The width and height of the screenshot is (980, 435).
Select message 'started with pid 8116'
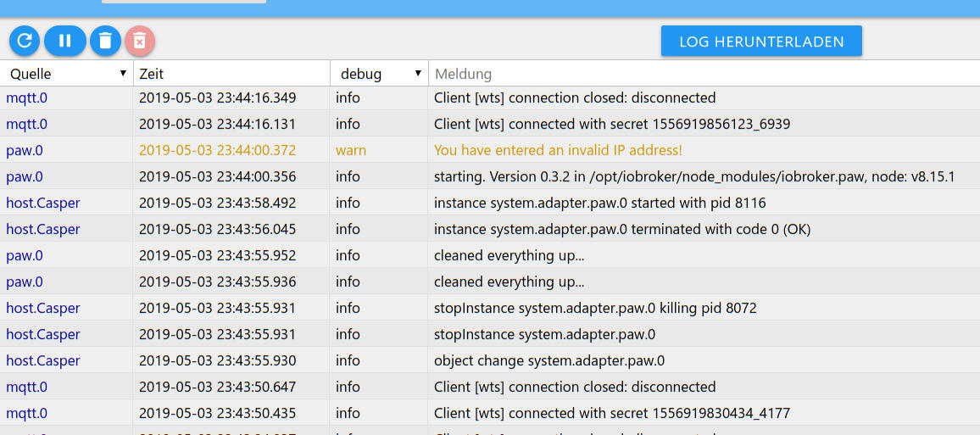600,204
